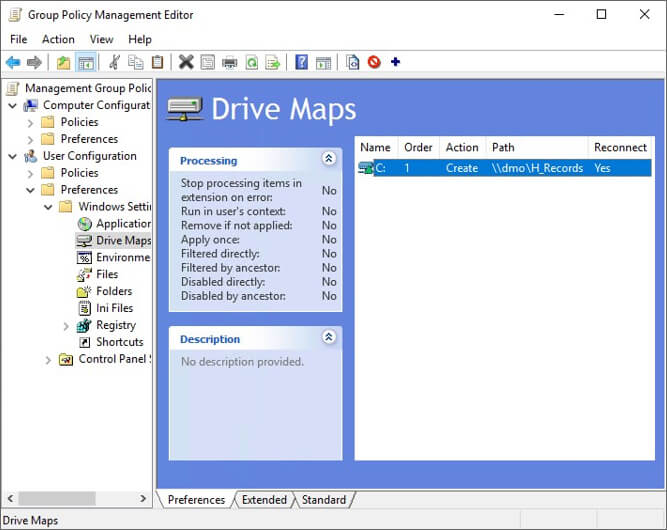This screenshot has height=530, width=667.
Task: Click the document preview toolbar icon
Action: pyautogui.click(x=353, y=63)
